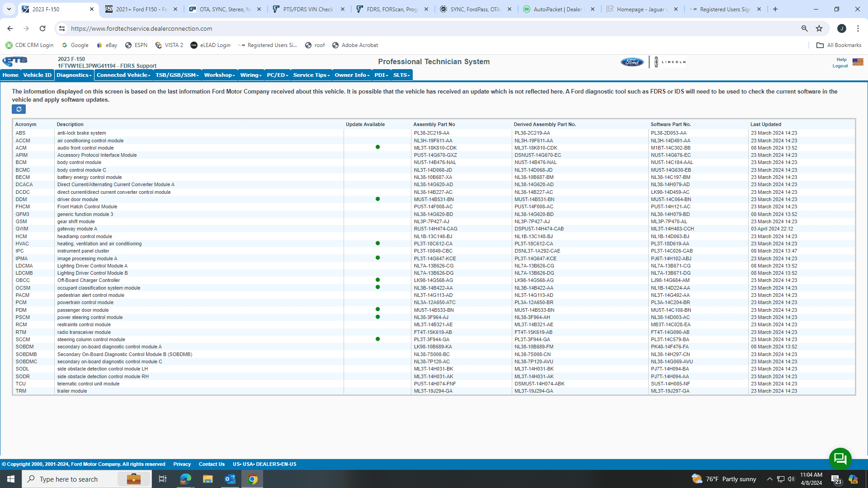The height and width of the screenshot is (488, 868).
Task: Click the Ford oval logo
Action: coord(632,62)
